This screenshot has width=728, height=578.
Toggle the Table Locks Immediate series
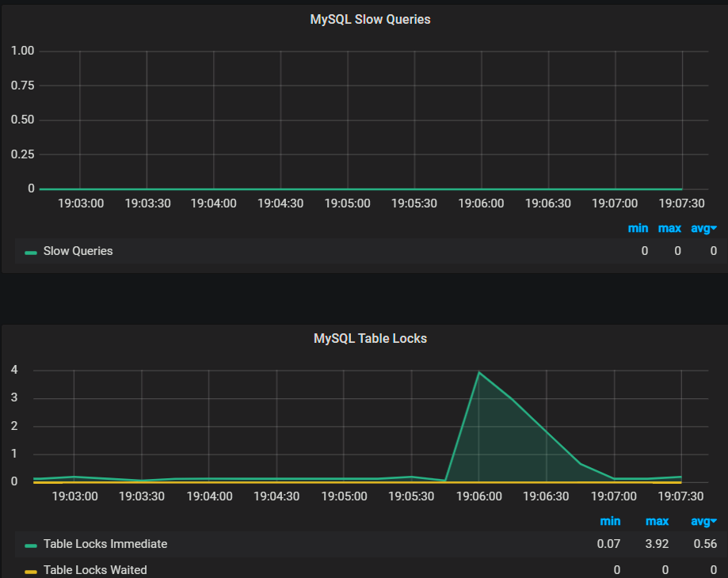pyautogui.click(x=105, y=544)
